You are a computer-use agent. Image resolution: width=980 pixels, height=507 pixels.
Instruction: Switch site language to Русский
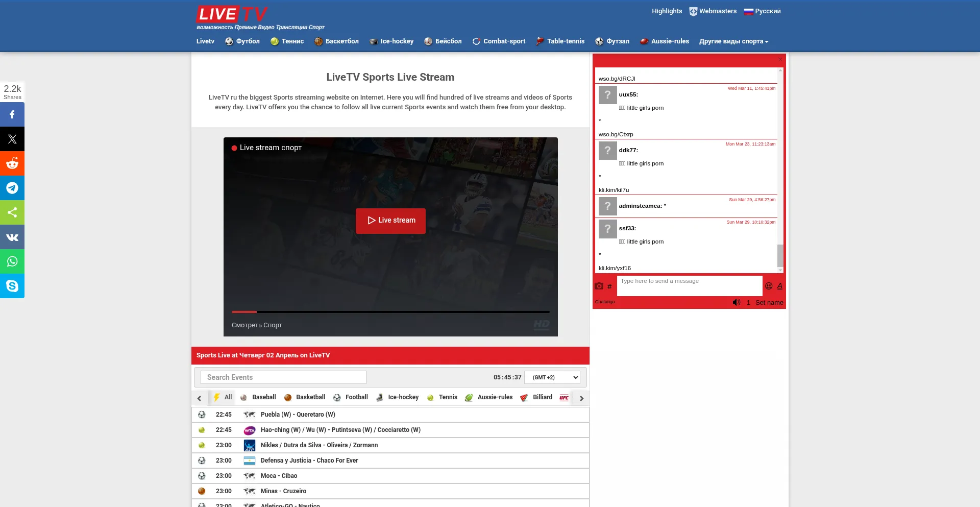click(763, 11)
